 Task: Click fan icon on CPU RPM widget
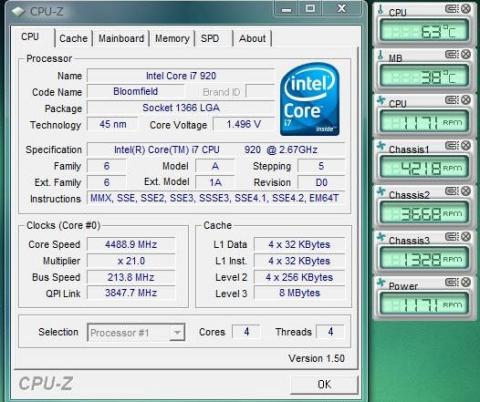(381, 100)
